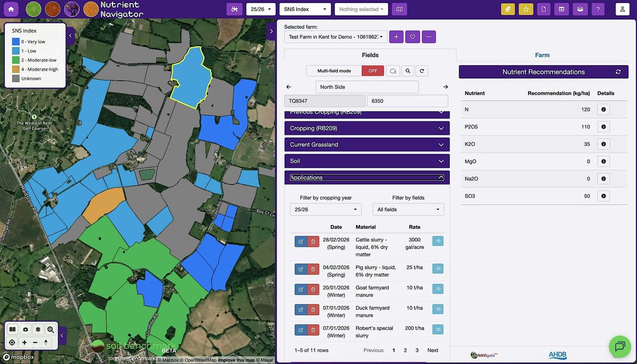Click the home icon button
The image size is (637, 364).
(12, 9)
